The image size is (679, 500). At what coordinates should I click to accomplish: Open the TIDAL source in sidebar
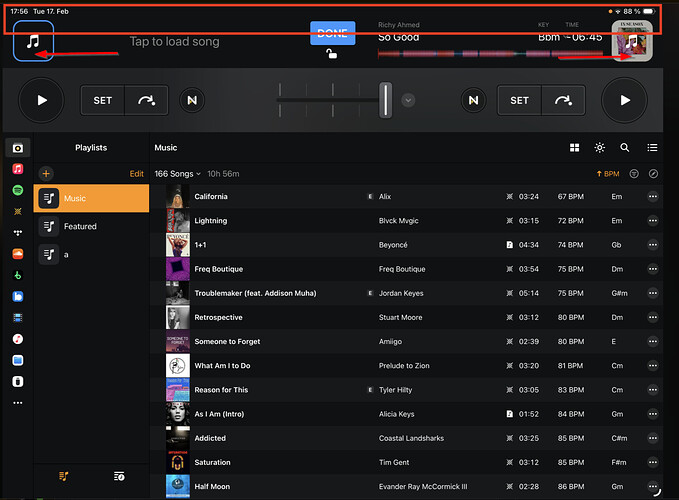tap(18, 232)
